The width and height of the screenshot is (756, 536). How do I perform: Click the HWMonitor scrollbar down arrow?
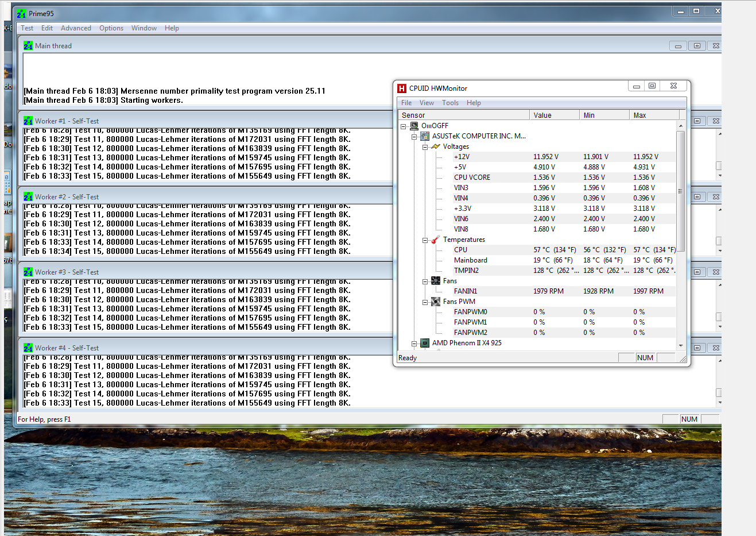point(681,345)
